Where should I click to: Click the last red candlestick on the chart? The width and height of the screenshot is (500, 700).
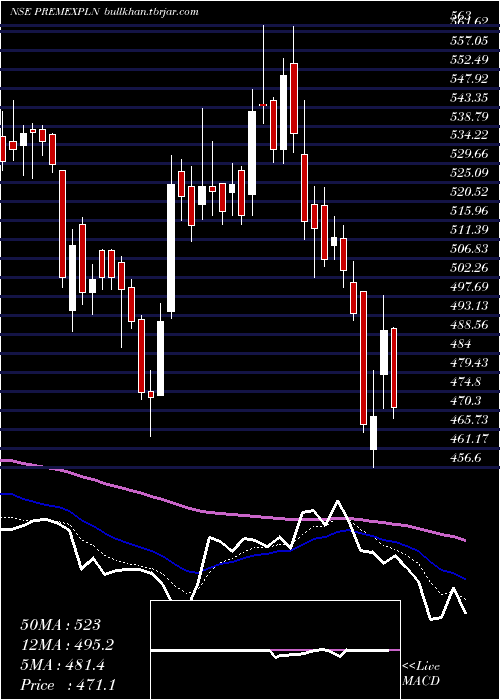394,368
